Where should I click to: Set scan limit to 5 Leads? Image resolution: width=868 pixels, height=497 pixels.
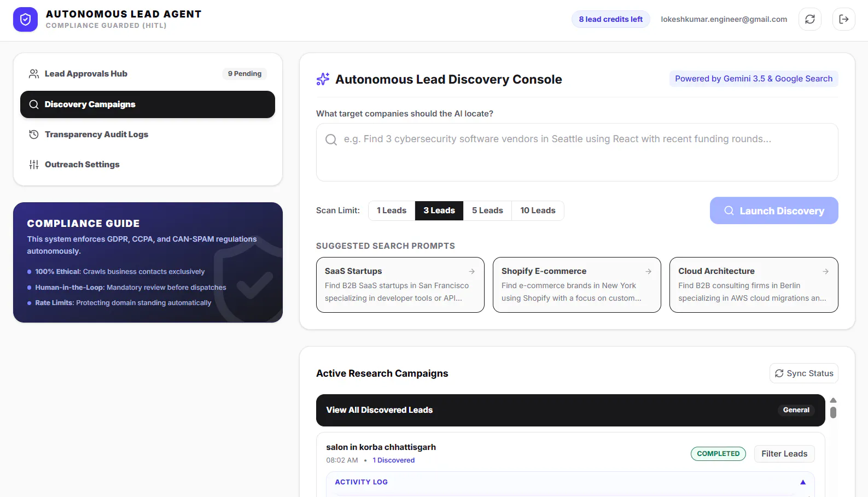click(487, 211)
